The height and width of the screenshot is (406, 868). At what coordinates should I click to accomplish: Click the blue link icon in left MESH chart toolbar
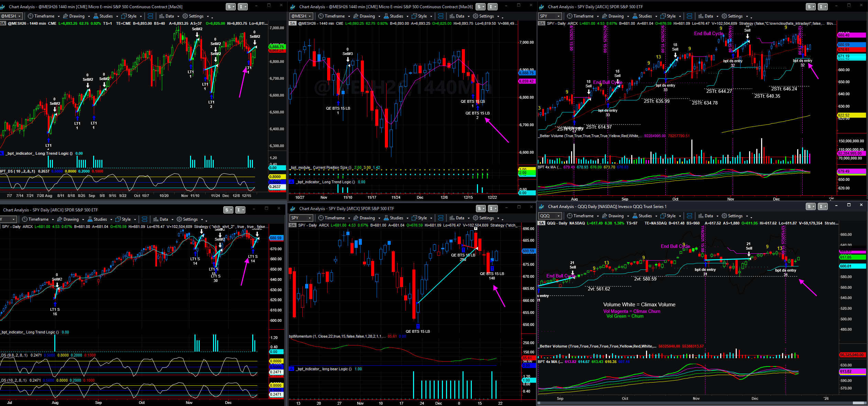click(151, 16)
